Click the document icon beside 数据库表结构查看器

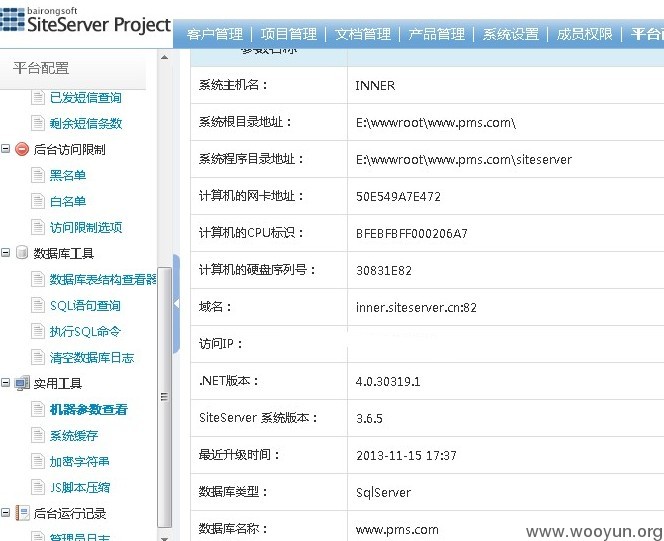pos(38,279)
